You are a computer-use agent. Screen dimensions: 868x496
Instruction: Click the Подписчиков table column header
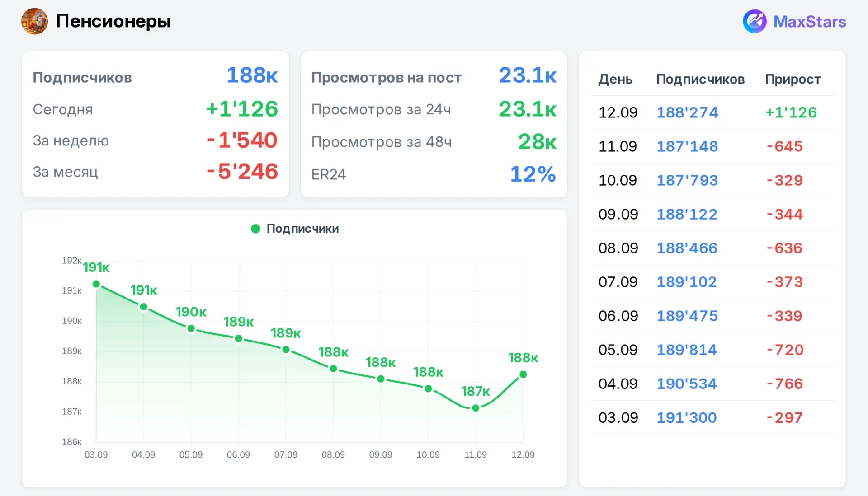700,80
